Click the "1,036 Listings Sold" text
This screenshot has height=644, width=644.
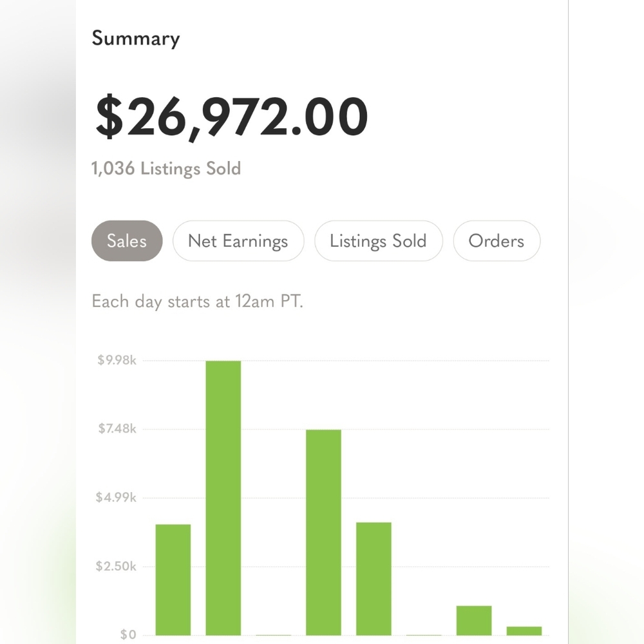pyautogui.click(x=166, y=169)
